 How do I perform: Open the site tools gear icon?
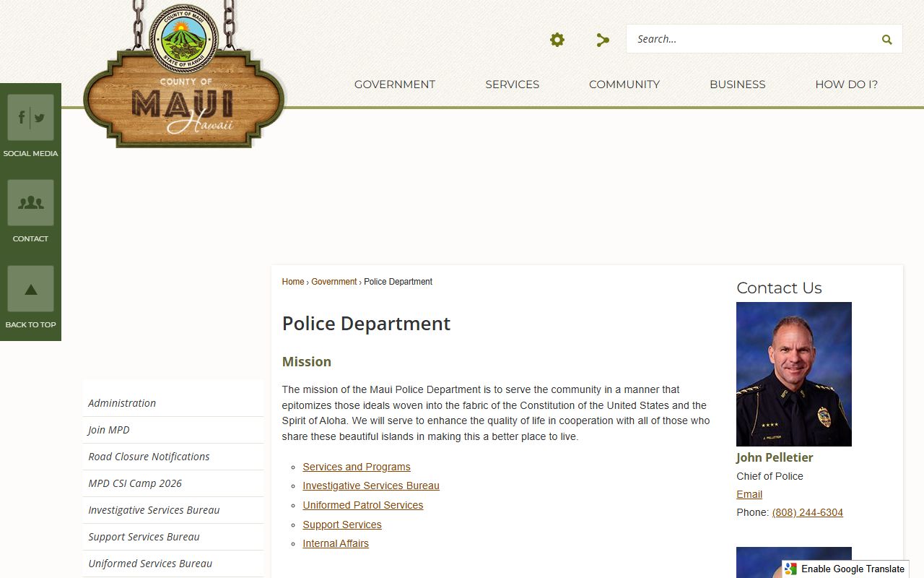pyautogui.click(x=557, y=40)
